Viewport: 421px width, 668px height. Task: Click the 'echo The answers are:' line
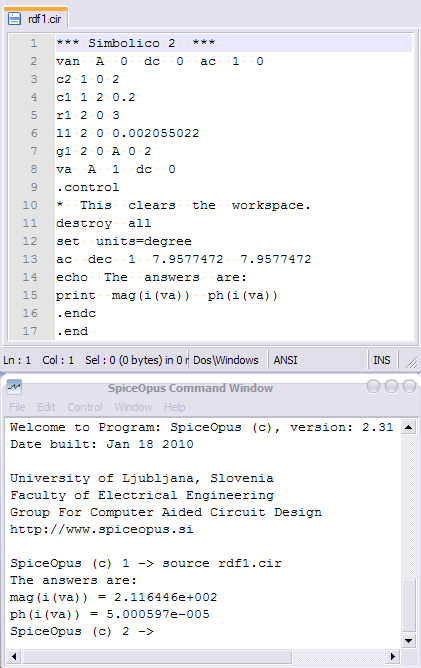click(151, 277)
